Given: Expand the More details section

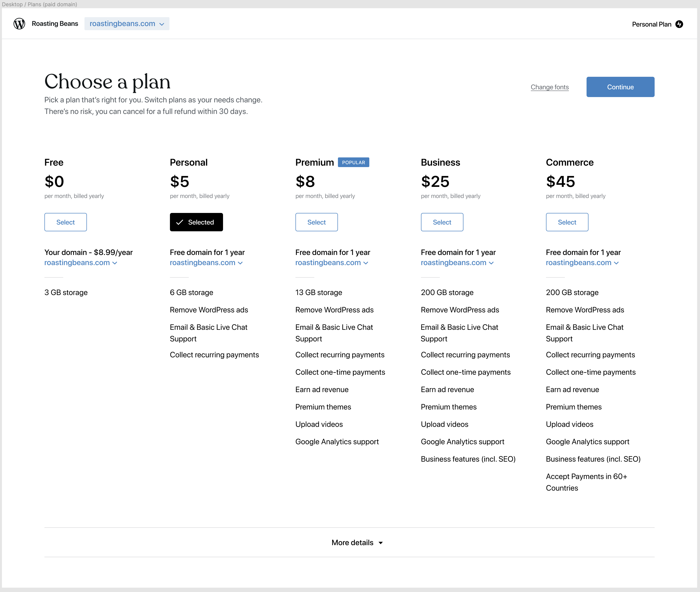Looking at the screenshot, I should coord(357,543).
